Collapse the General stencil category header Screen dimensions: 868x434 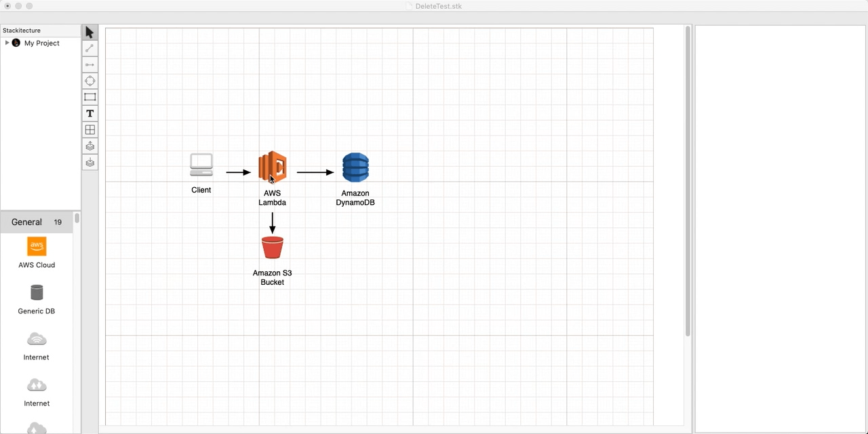coord(27,222)
